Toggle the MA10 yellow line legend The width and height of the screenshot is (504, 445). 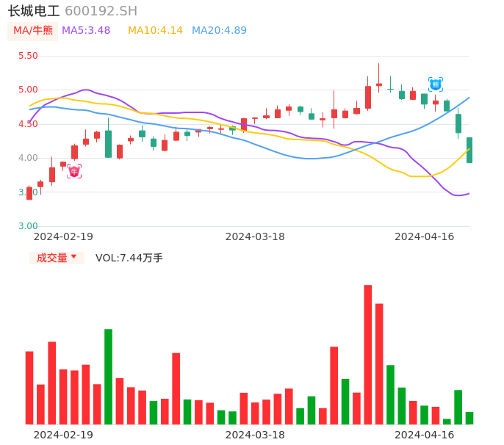tap(155, 31)
